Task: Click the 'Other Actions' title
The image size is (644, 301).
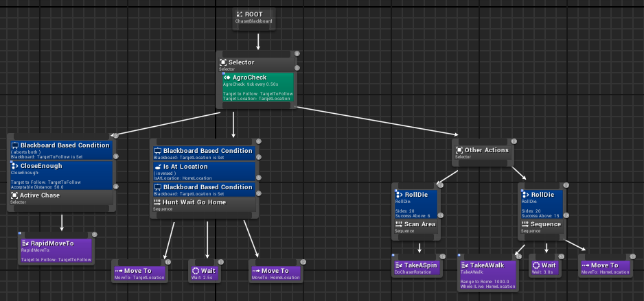Action: click(487, 150)
